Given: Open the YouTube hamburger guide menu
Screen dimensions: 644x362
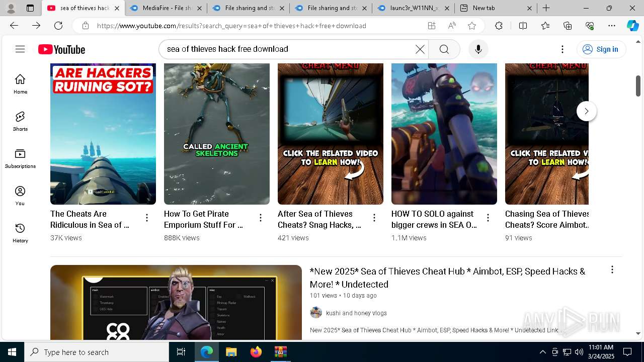Looking at the screenshot, I should point(20,49).
